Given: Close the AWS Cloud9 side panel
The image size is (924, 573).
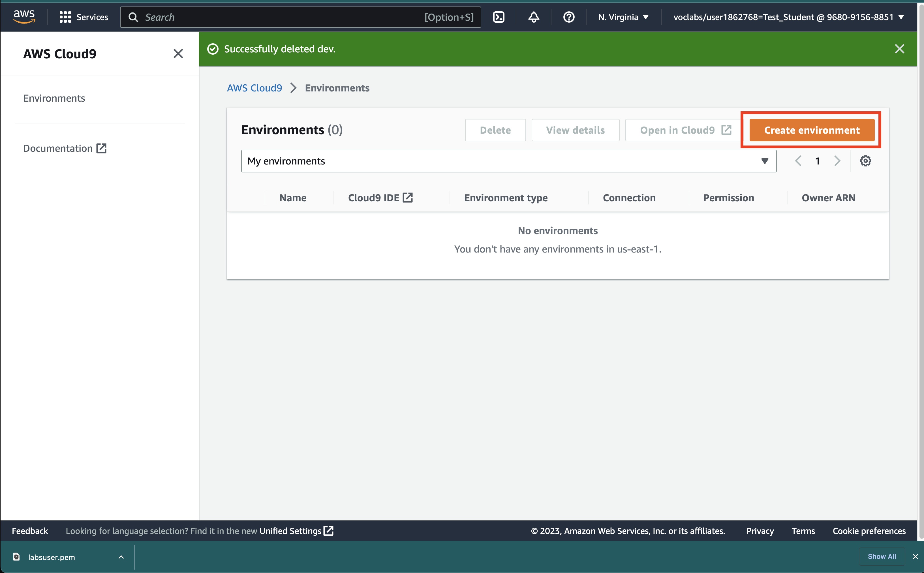Looking at the screenshot, I should tap(178, 54).
